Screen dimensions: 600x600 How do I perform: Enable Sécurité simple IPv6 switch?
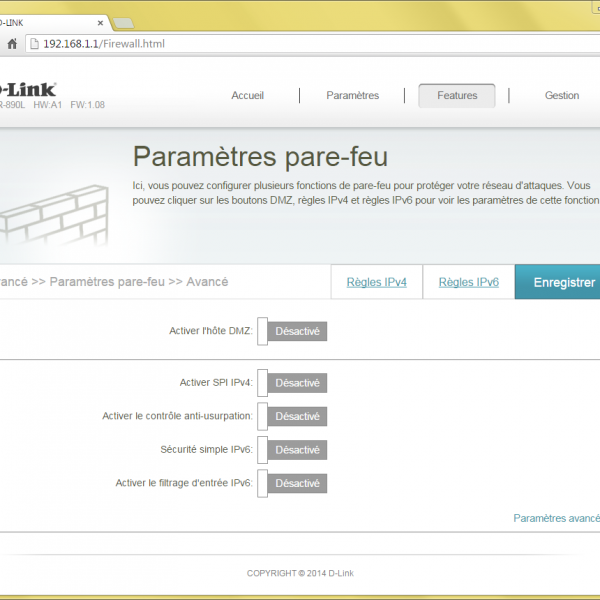click(292, 450)
